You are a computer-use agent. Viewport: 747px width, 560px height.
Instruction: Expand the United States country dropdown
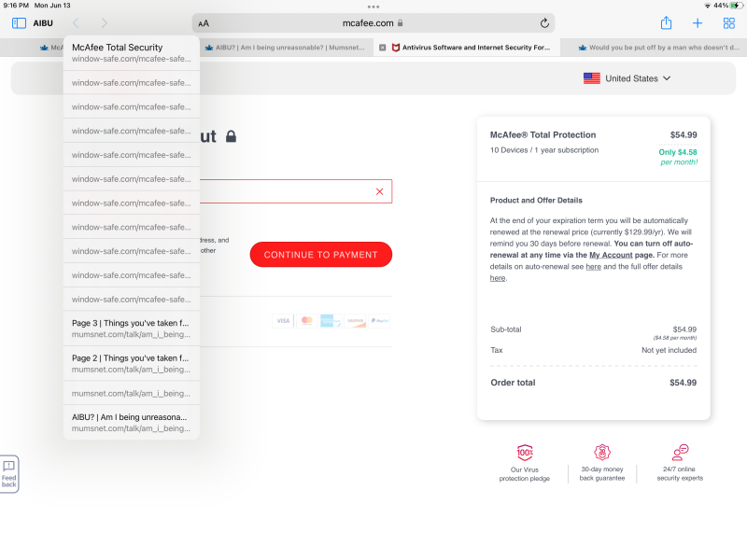627,78
